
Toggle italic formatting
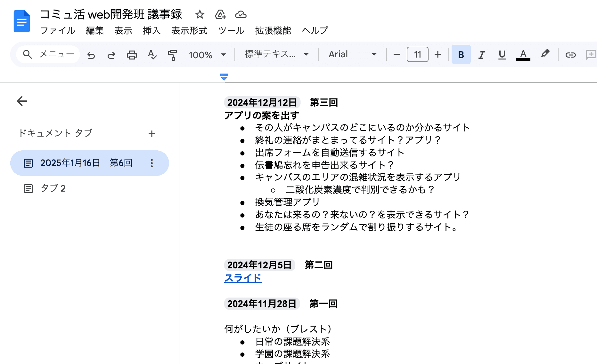point(481,54)
